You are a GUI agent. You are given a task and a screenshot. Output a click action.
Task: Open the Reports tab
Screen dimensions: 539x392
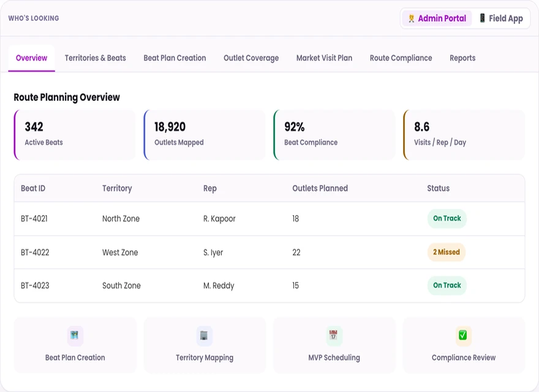[462, 58]
